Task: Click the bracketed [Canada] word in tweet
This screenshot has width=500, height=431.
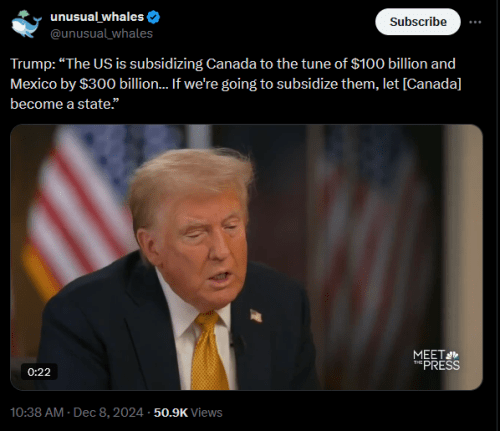Action: pos(432,84)
